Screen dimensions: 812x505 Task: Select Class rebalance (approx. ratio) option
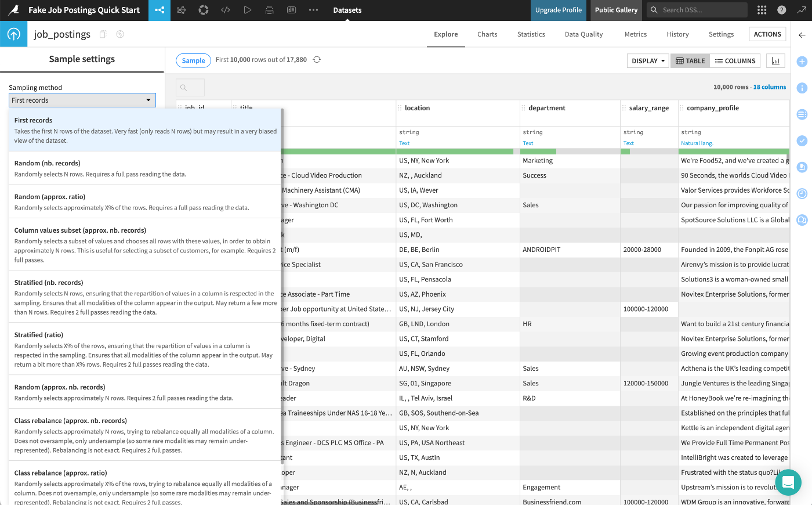pyautogui.click(x=145, y=484)
